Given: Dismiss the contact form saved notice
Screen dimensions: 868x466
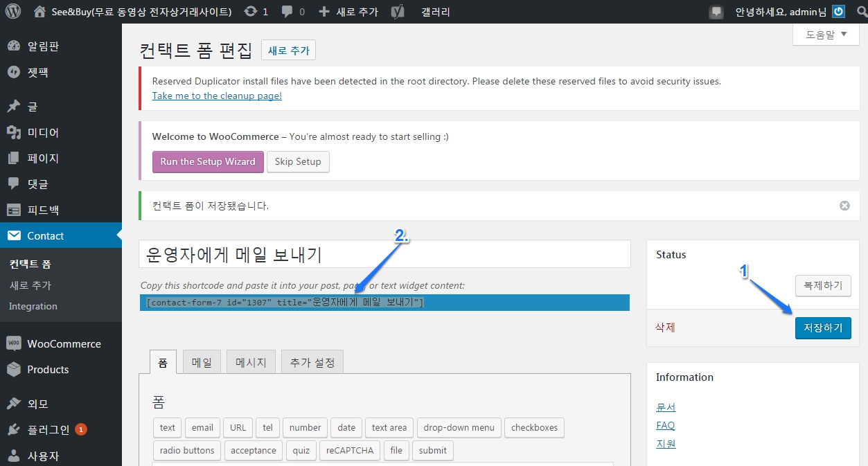Looking at the screenshot, I should click(x=844, y=206).
